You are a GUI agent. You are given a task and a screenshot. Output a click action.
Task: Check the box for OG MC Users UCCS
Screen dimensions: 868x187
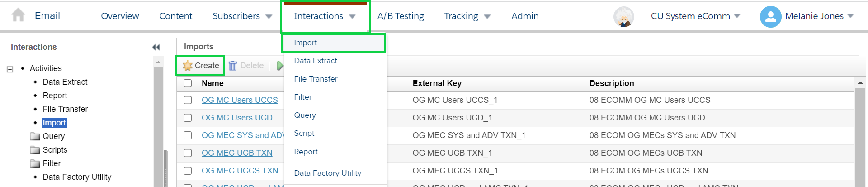coord(188,100)
